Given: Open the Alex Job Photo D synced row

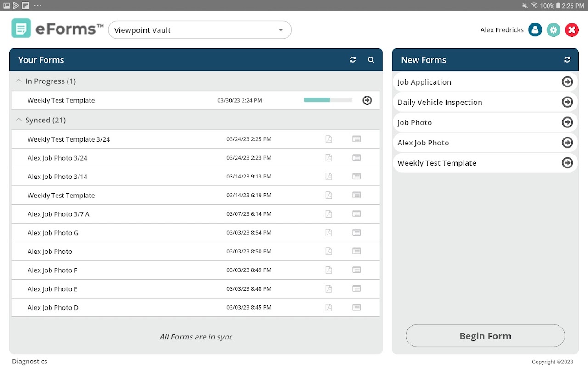Looking at the screenshot, I should (196, 307).
